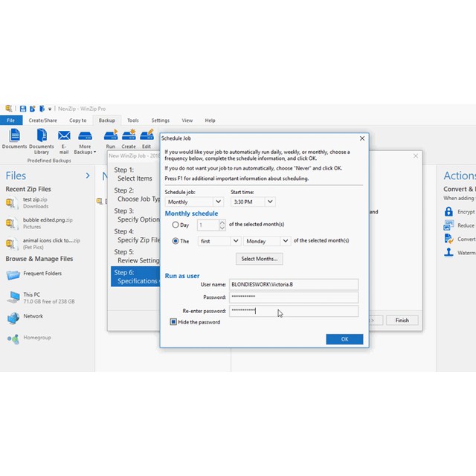Switch to the Tools ribbon tab
476x476 pixels.
(132, 120)
